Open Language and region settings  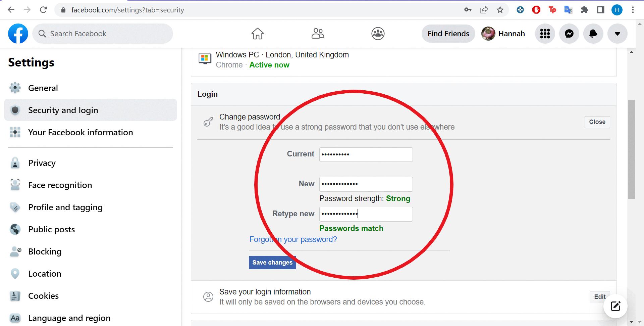(69, 318)
